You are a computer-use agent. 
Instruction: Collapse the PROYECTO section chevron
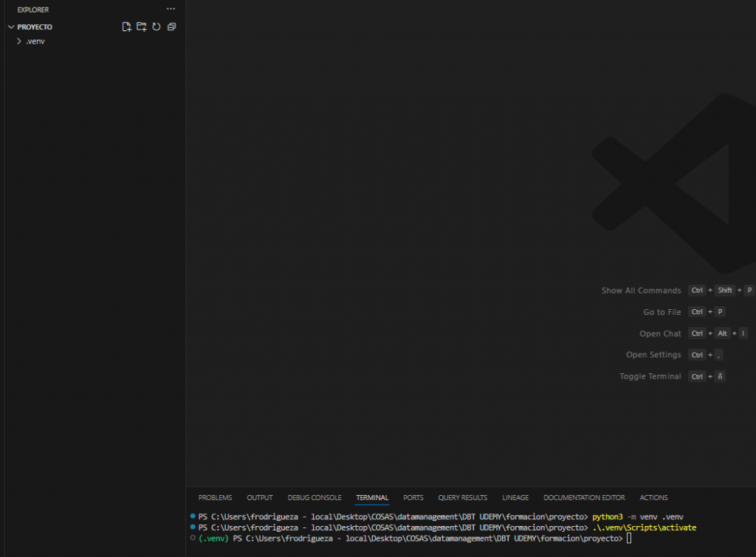11,27
